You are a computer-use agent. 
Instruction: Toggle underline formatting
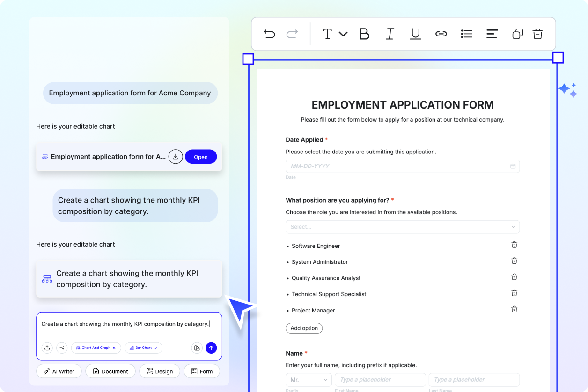pos(415,34)
